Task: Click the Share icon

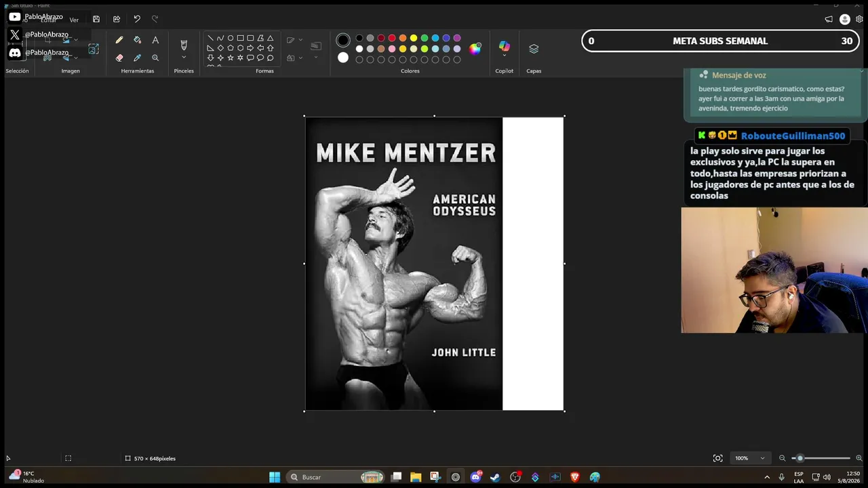Action: pyautogui.click(x=117, y=19)
